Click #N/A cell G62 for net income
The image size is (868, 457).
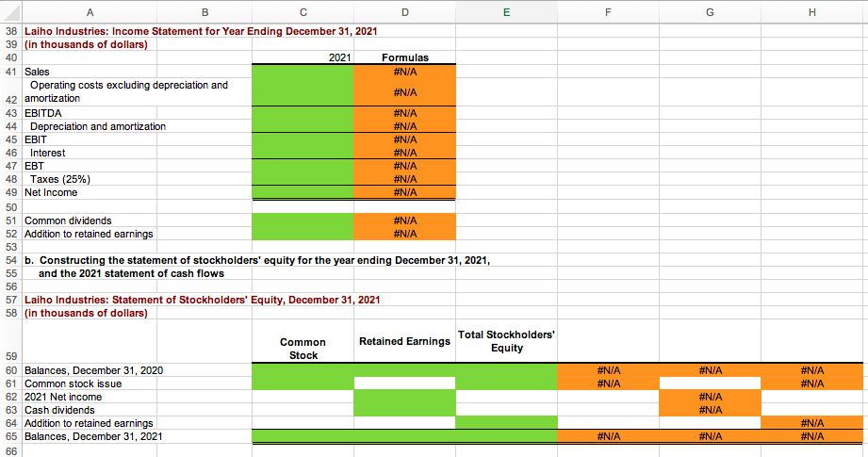pos(711,397)
